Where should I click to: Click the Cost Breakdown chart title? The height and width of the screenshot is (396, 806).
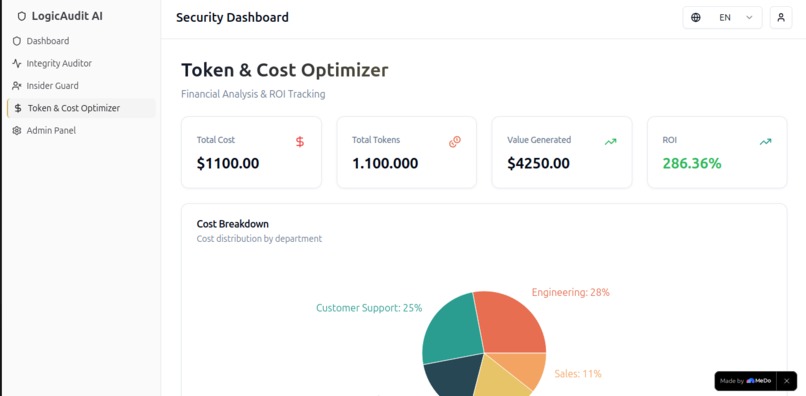point(233,224)
